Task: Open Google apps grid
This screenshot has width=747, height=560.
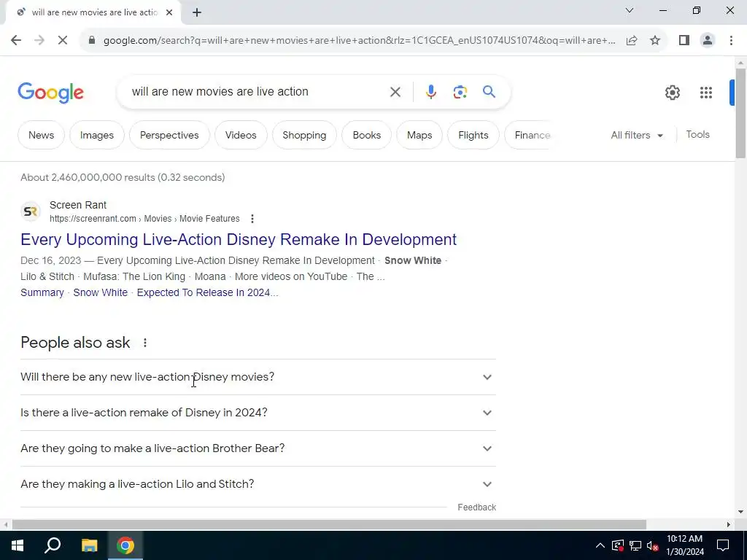Action: tap(706, 93)
